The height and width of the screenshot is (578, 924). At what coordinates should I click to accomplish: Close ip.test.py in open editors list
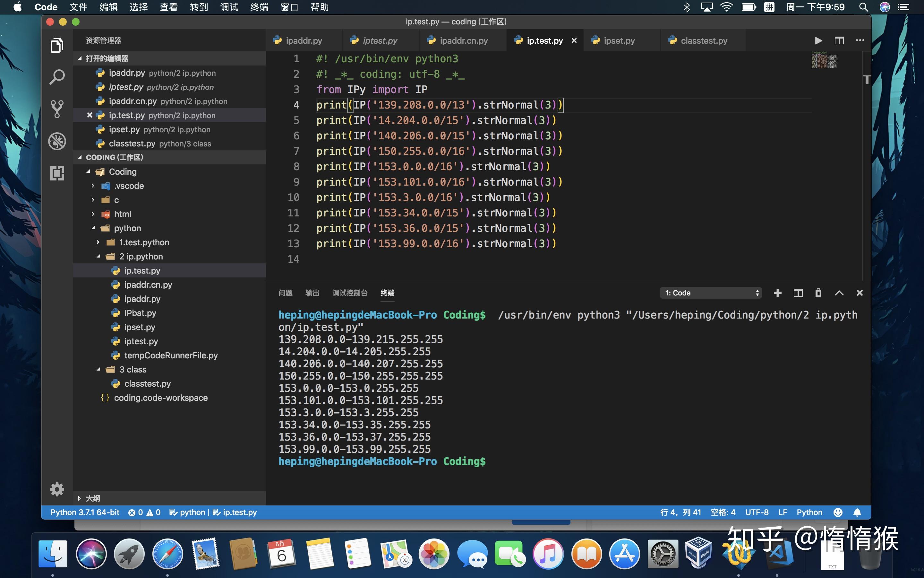89,115
